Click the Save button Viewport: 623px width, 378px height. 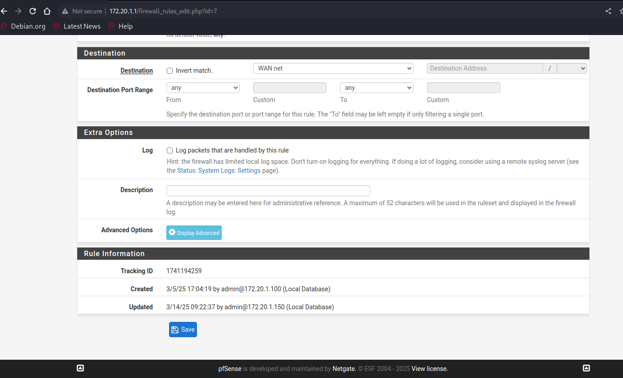point(183,330)
